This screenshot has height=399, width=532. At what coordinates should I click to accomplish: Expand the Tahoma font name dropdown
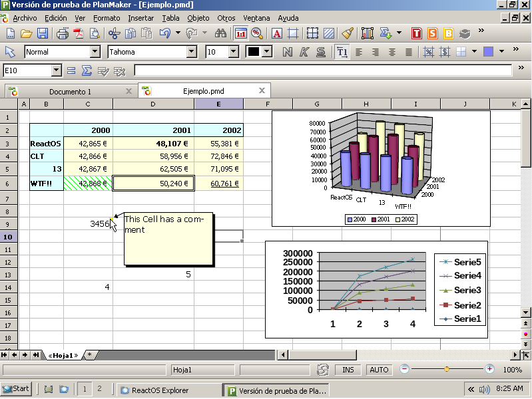[x=196, y=51]
